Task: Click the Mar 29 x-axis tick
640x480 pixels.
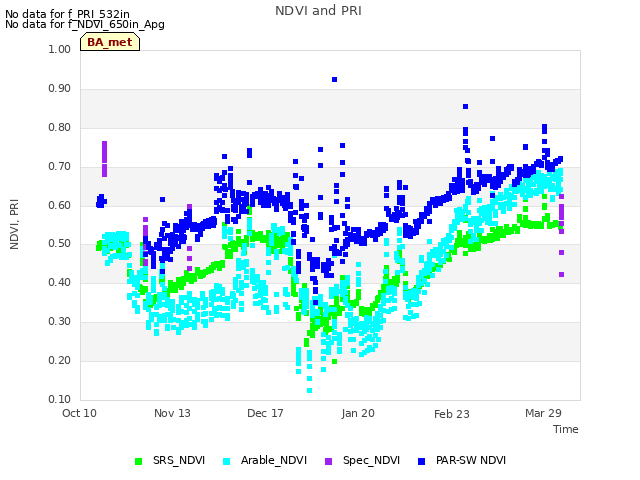Action: click(543, 413)
